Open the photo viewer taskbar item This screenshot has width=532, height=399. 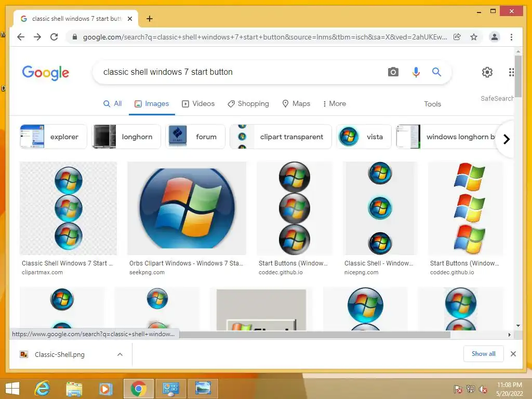click(203, 389)
